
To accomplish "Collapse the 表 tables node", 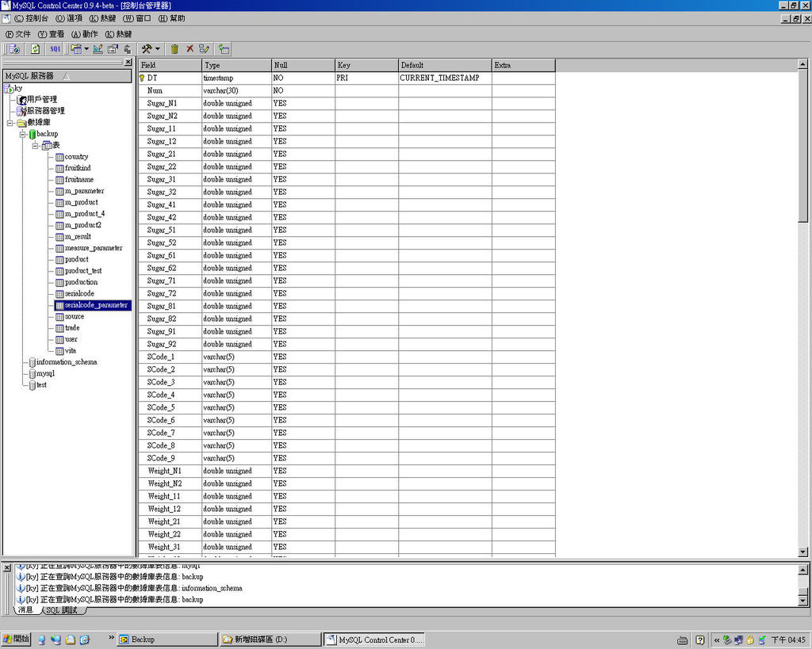I will click(35, 146).
